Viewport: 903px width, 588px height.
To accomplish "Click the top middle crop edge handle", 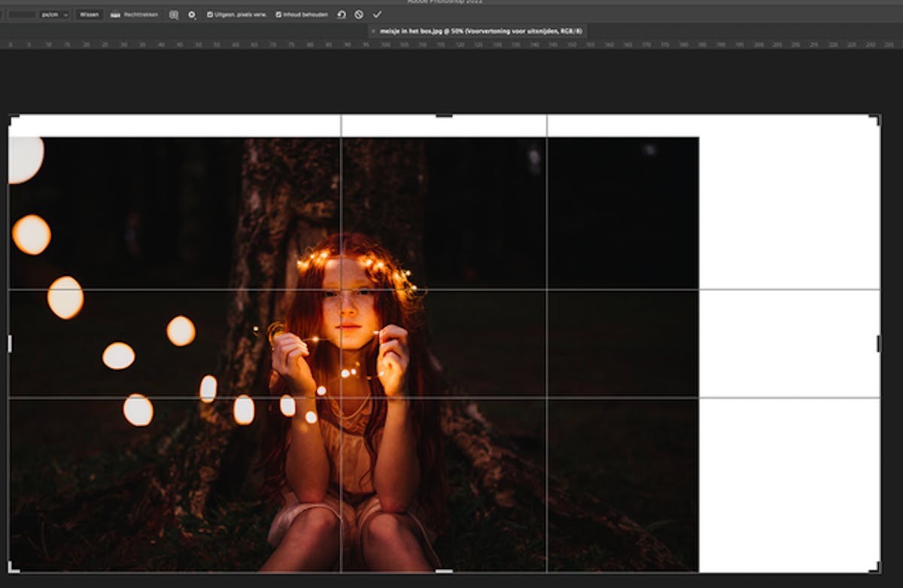I will tap(444, 116).
